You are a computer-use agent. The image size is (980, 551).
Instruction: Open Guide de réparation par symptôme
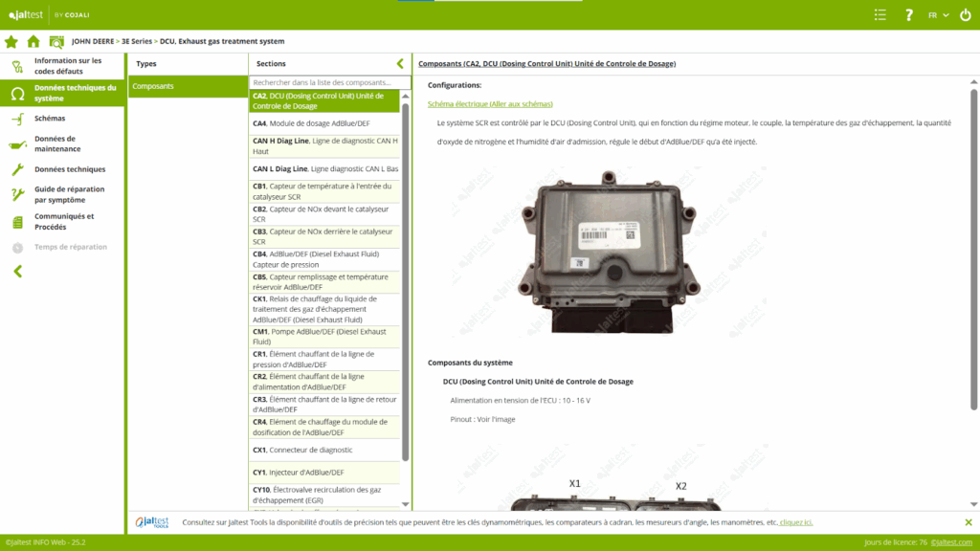pos(69,195)
